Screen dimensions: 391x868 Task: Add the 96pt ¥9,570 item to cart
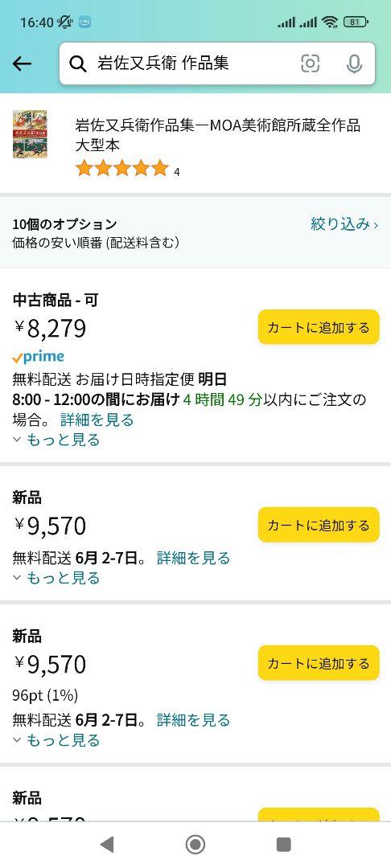point(319,663)
